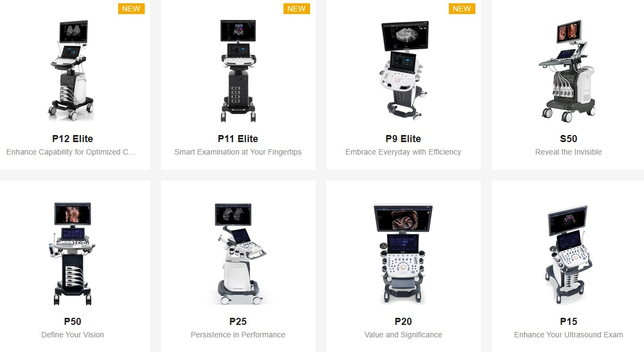Open the P20 ultrasound machine image
Viewport: 644px width, 352px height.
[403, 253]
